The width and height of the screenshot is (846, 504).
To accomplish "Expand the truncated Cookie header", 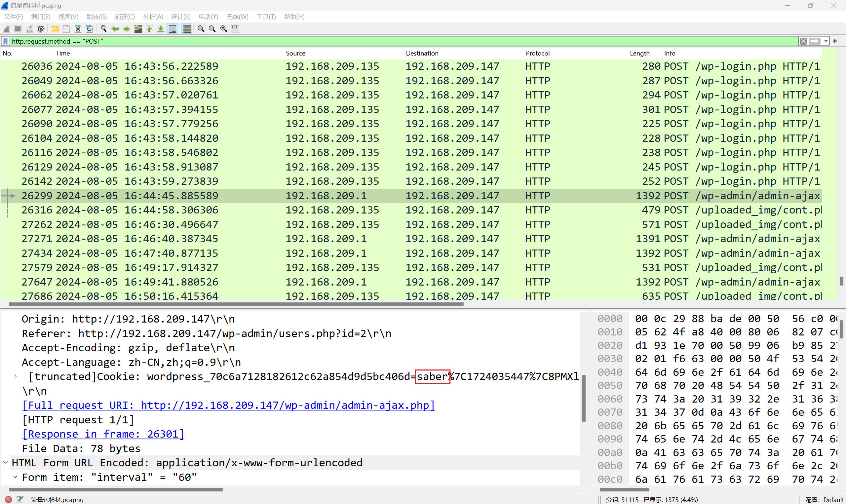I will pyautogui.click(x=15, y=376).
